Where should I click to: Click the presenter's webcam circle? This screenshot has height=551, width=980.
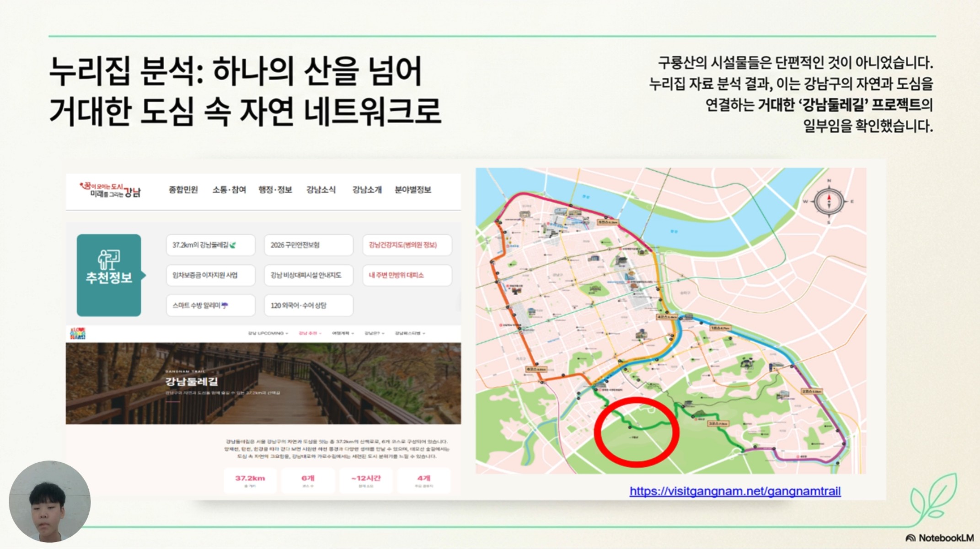pos(49,502)
